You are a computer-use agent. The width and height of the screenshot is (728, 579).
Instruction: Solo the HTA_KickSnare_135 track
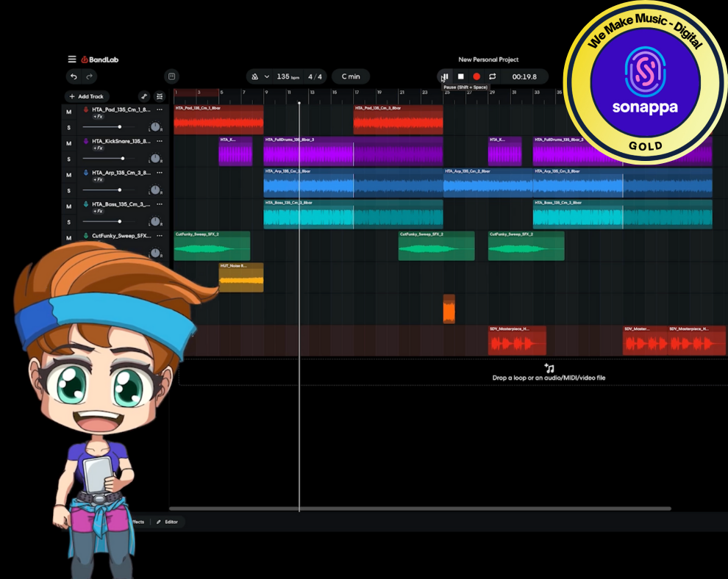pos(68,159)
